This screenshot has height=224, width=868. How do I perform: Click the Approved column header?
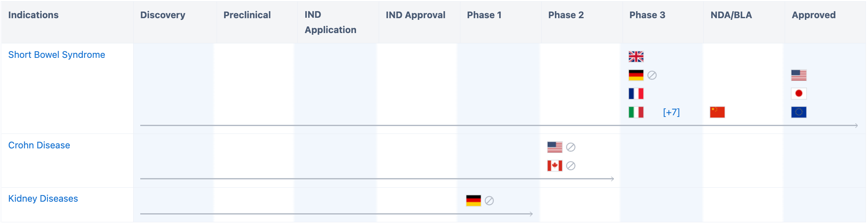click(813, 15)
